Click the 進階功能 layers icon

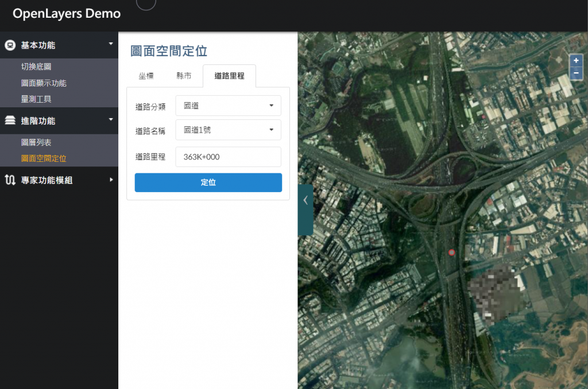tap(10, 120)
